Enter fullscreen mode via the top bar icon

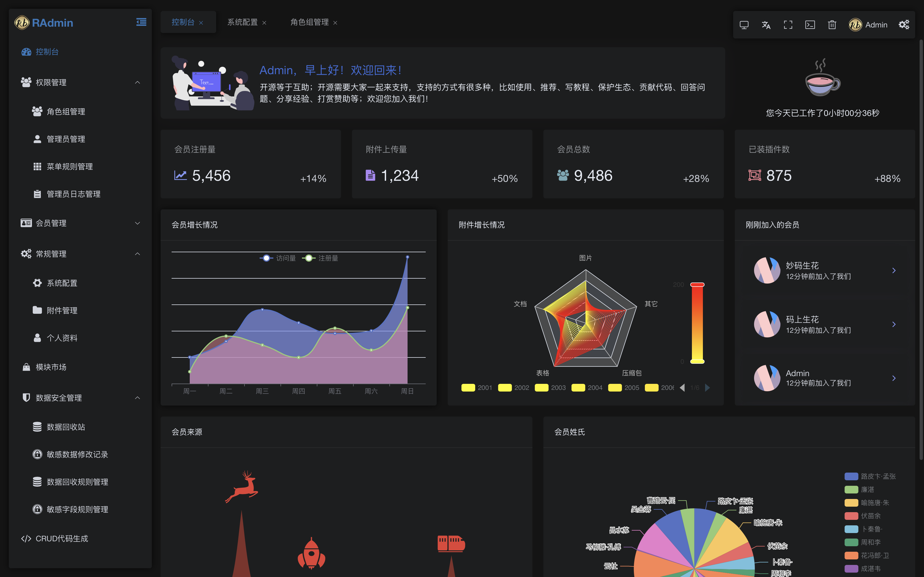[788, 25]
